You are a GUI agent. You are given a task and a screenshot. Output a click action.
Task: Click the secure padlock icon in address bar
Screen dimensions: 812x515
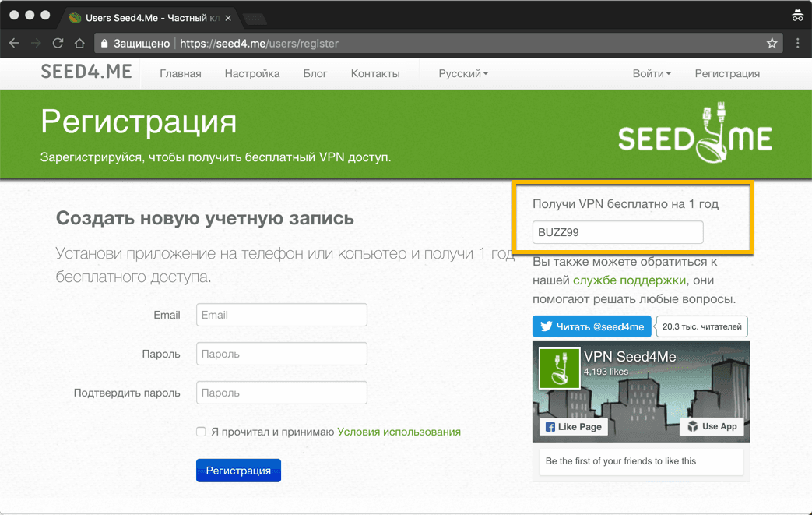pos(104,44)
